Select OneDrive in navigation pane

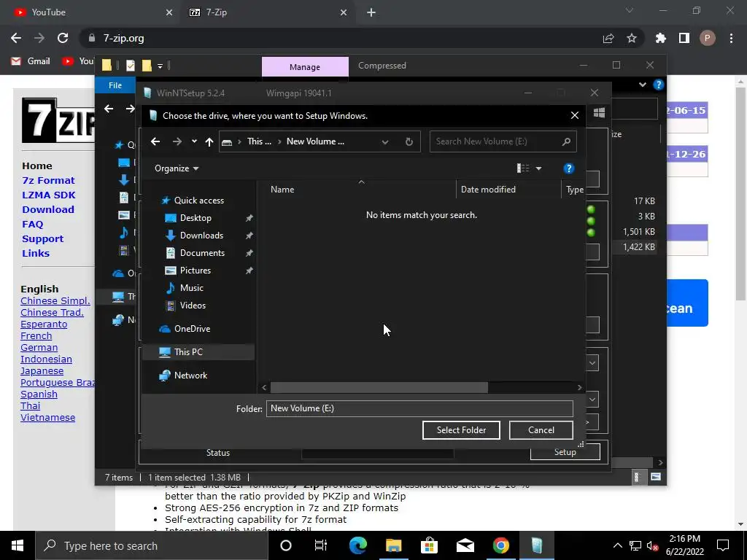point(192,329)
